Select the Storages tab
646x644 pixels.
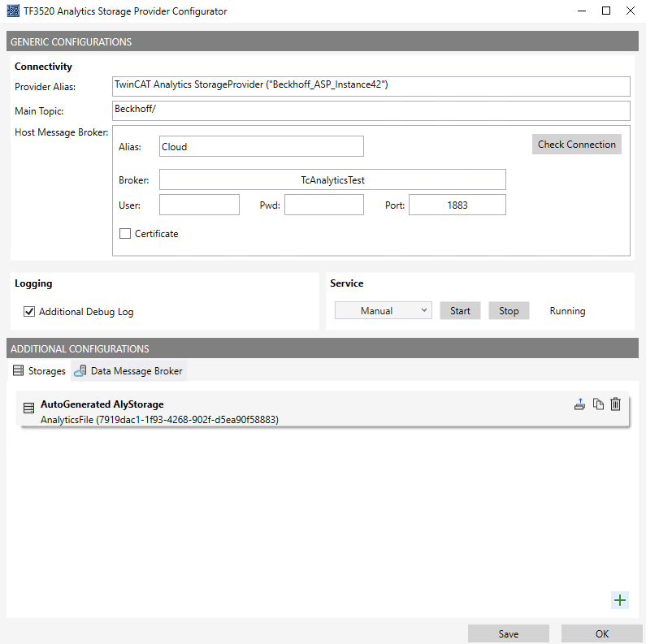(x=39, y=371)
